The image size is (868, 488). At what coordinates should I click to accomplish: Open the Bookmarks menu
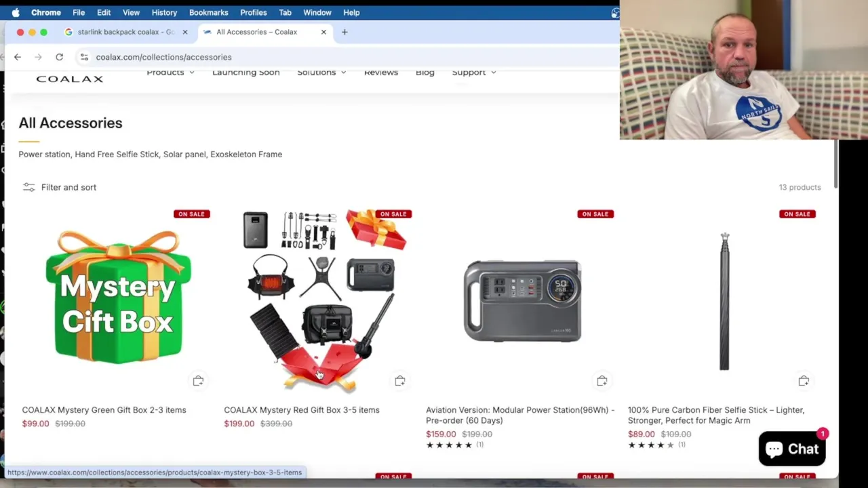click(208, 12)
